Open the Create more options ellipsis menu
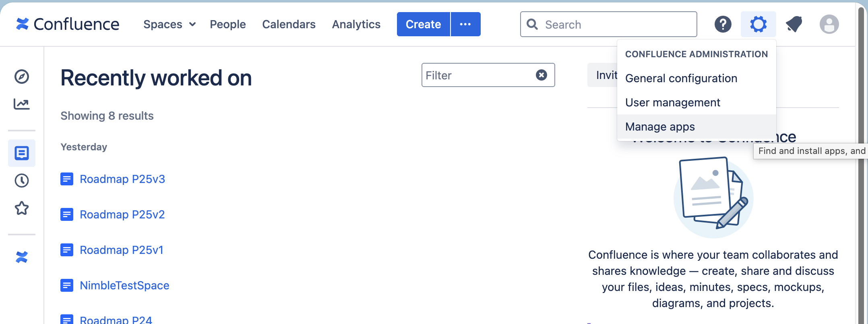This screenshot has width=868, height=324. click(x=465, y=24)
